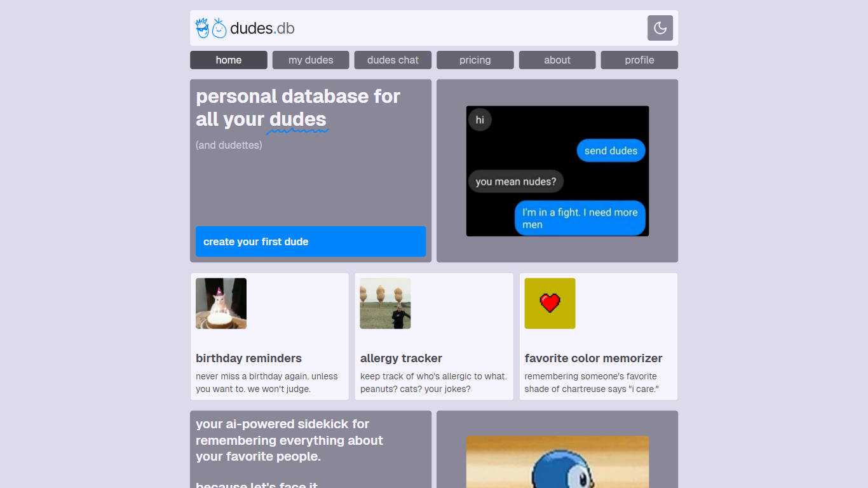Image resolution: width=868 pixels, height=488 pixels.
Task: Click the dudes.db faces logo icon
Action: pos(211,28)
